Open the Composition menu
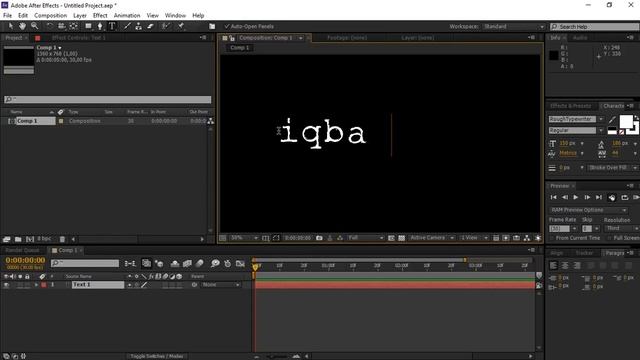This screenshot has height=360, width=640. (x=51, y=16)
